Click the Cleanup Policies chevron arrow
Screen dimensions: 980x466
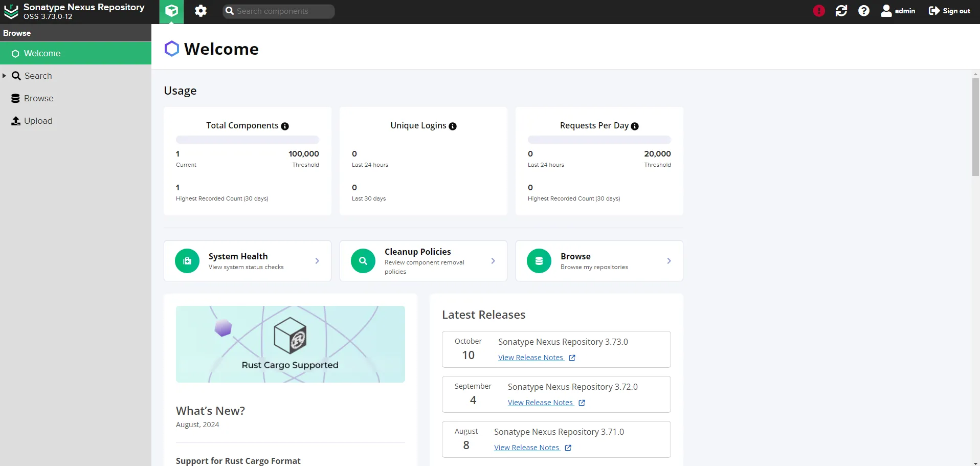point(493,261)
